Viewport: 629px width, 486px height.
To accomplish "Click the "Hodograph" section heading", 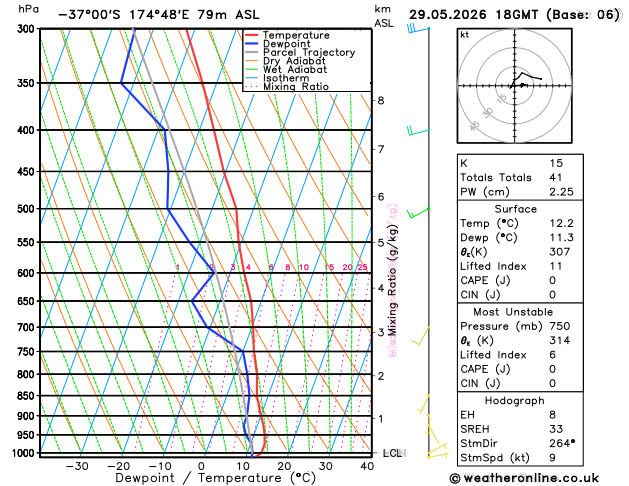I will point(514,400).
